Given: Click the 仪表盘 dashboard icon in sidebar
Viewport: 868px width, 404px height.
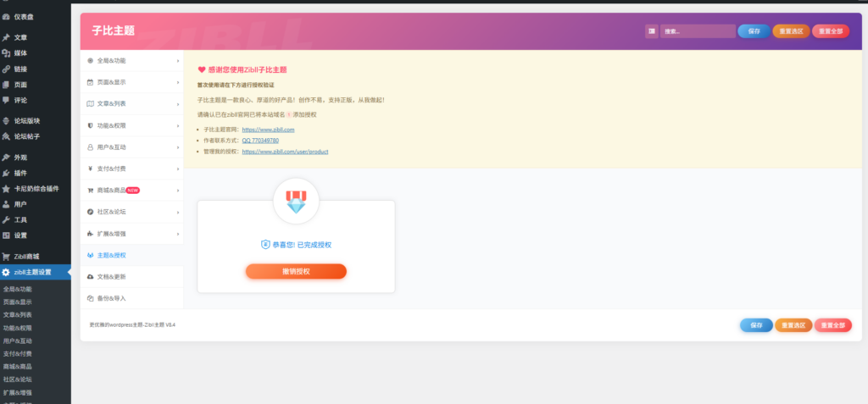Looking at the screenshot, I should coord(7,16).
